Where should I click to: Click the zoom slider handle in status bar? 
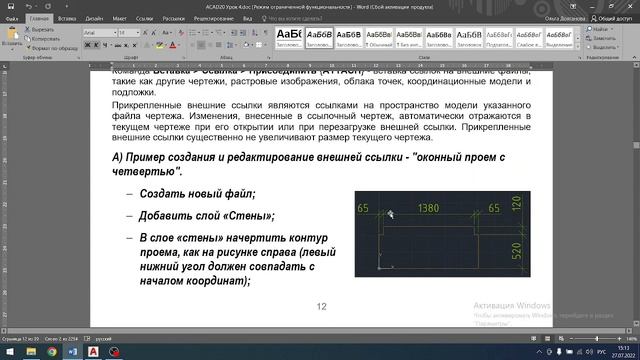(597, 339)
